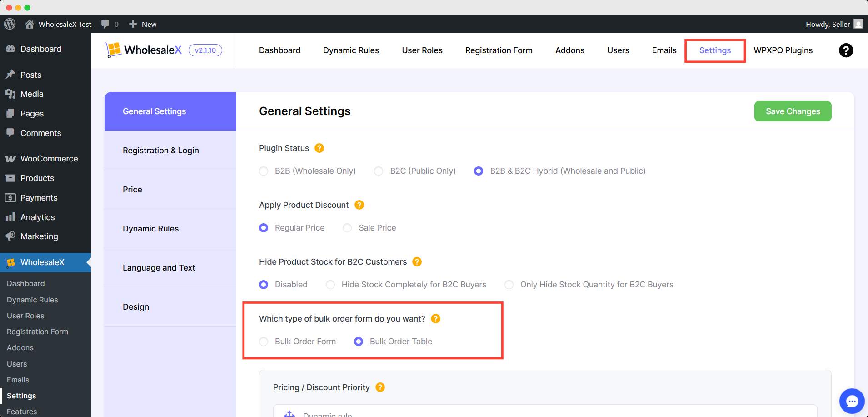Switch to the Dynamic Rules top tab
Screen dimensions: 868x417
(351, 50)
